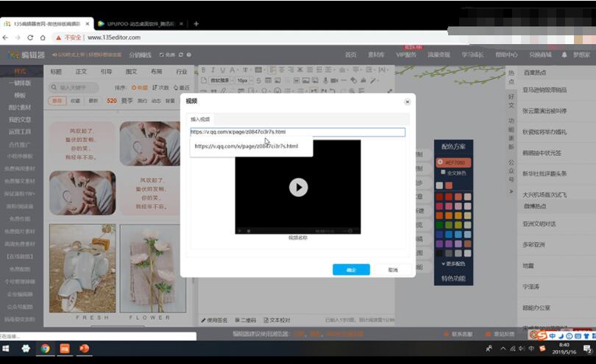Click the notification bell in header

564,54
